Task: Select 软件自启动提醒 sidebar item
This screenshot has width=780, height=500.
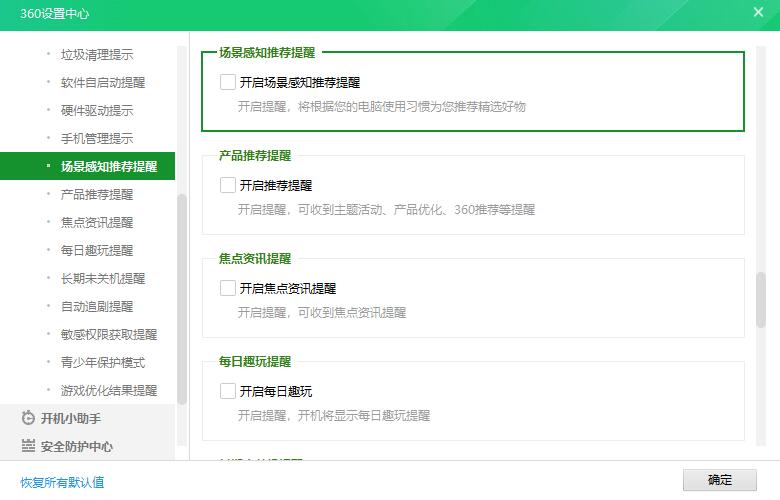Action: [103, 82]
